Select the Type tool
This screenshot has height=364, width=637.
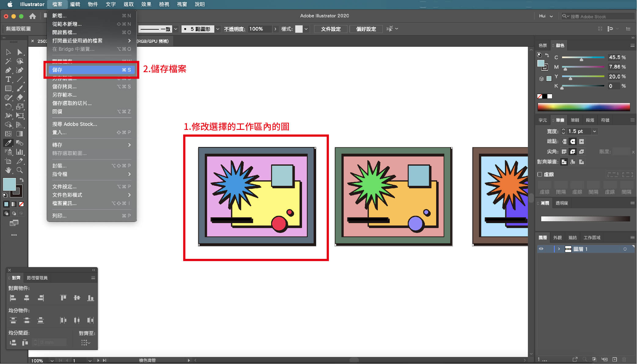click(x=8, y=79)
